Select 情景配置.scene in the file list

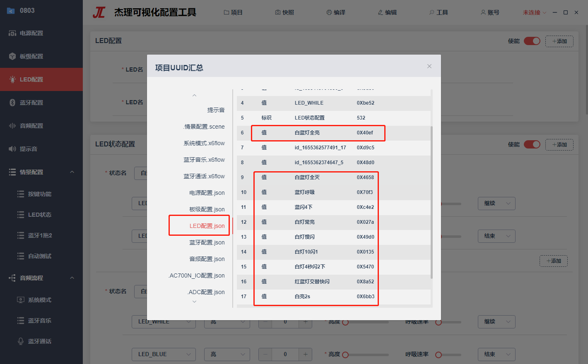(205, 127)
